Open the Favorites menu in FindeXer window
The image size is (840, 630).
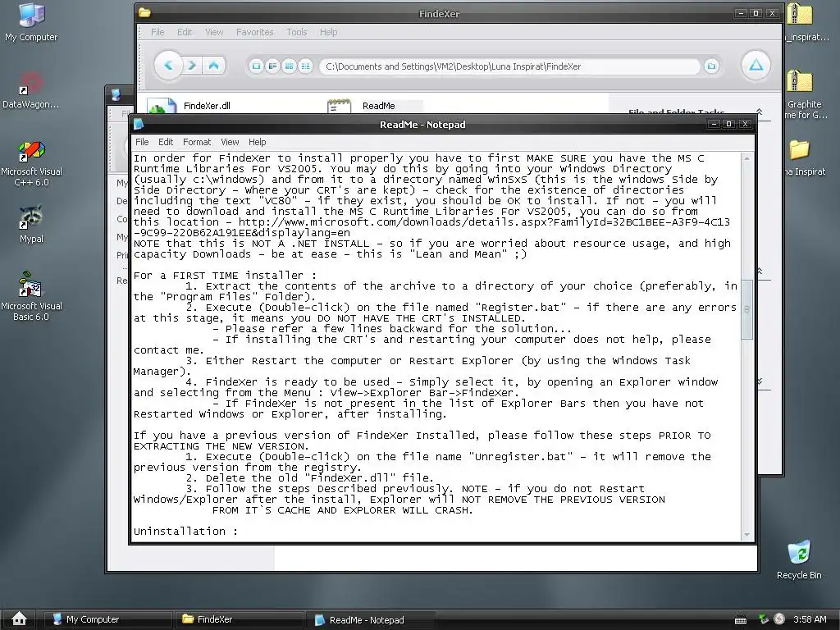254,32
